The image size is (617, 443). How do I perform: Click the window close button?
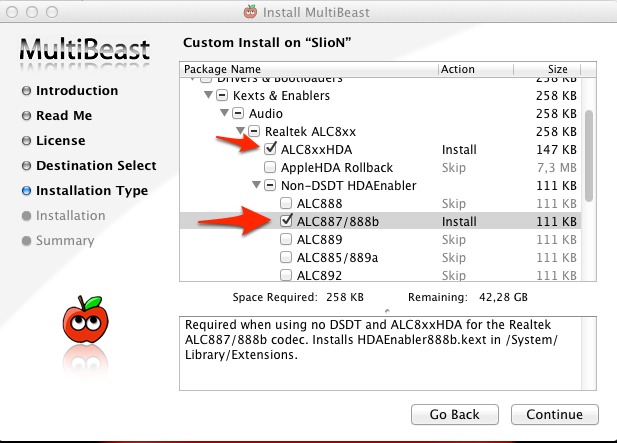pos(12,12)
